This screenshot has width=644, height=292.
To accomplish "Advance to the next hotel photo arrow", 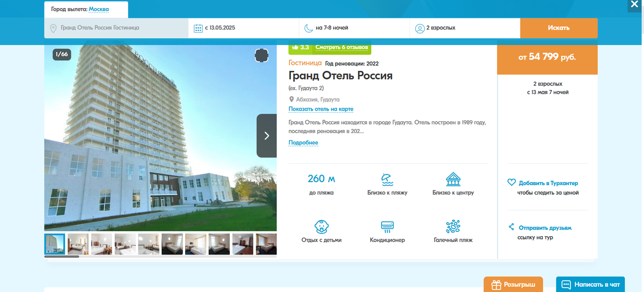I will click(267, 136).
